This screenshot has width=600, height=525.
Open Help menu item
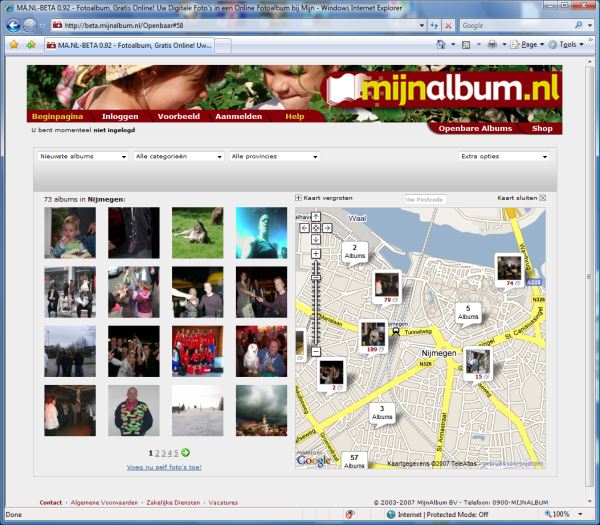point(295,116)
